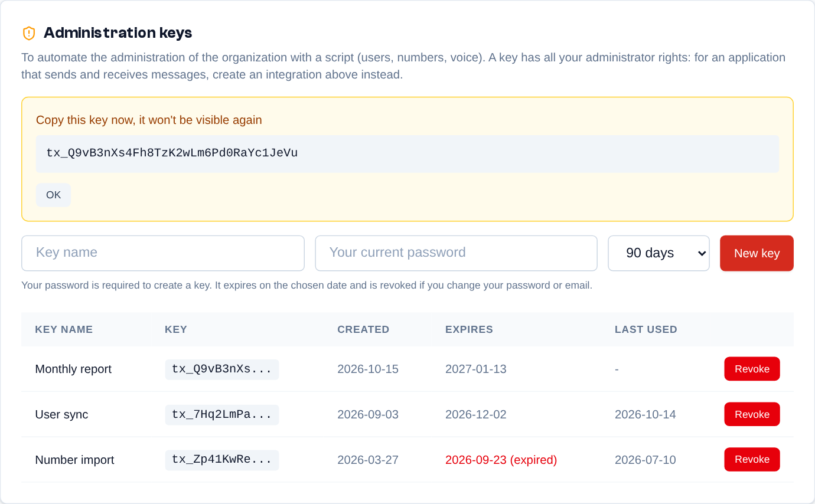Click the New key button
Viewport: 815px width, 504px height.
757,253
